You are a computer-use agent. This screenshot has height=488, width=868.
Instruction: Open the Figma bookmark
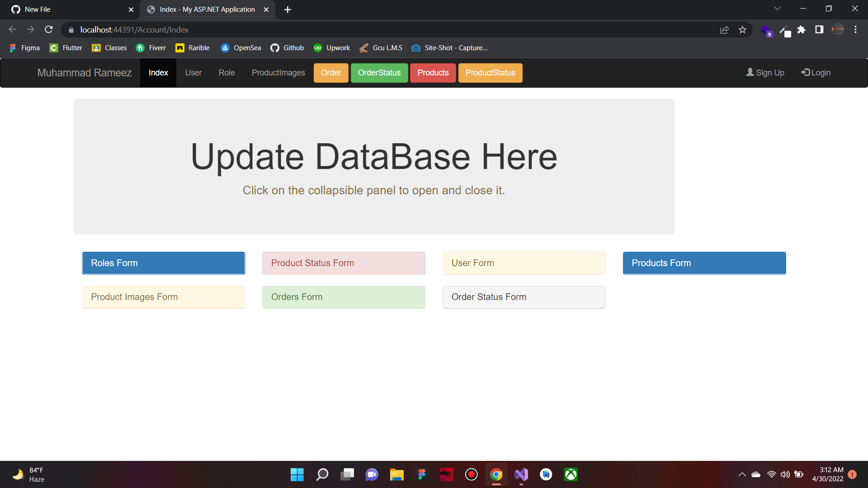[x=24, y=47]
